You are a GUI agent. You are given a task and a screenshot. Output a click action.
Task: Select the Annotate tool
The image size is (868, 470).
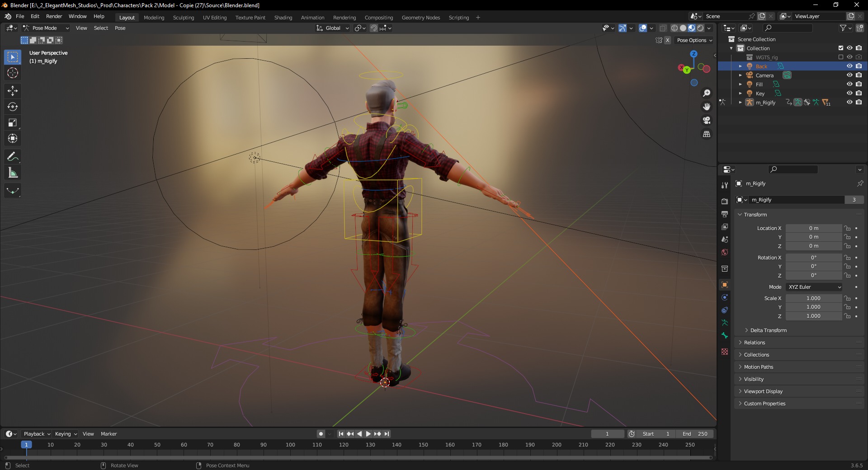pyautogui.click(x=13, y=157)
